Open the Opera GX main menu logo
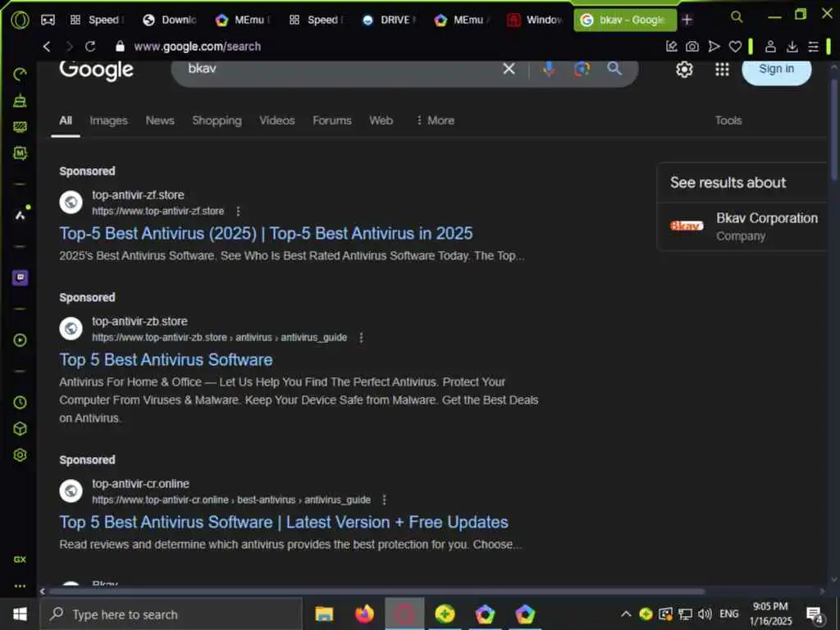This screenshot has width=840, height=630. click(x=20, y=20)
